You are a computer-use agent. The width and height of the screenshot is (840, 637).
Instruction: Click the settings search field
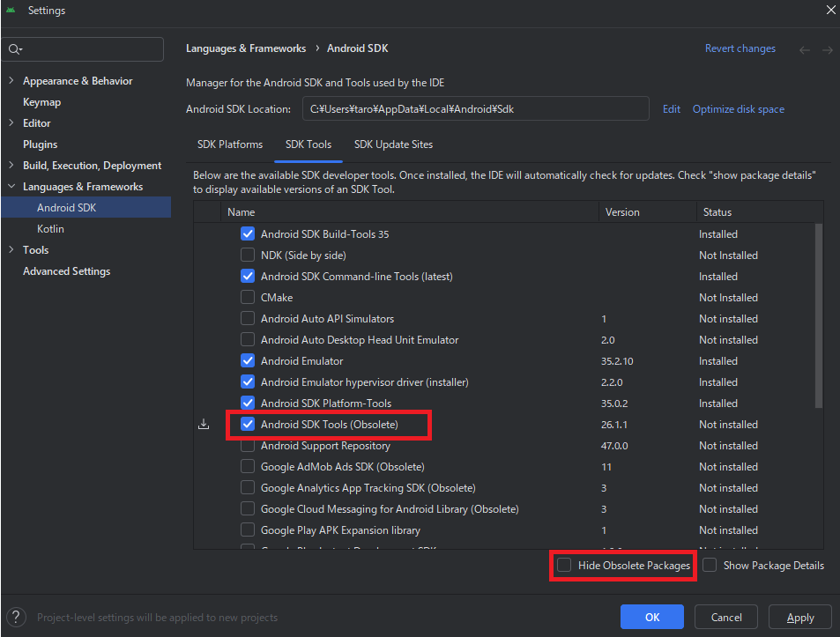[x=83, y=49]
